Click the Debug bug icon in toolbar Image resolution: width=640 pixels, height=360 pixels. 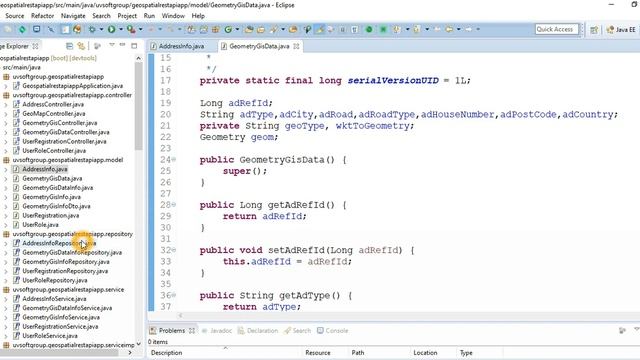(x=92, y=29)
